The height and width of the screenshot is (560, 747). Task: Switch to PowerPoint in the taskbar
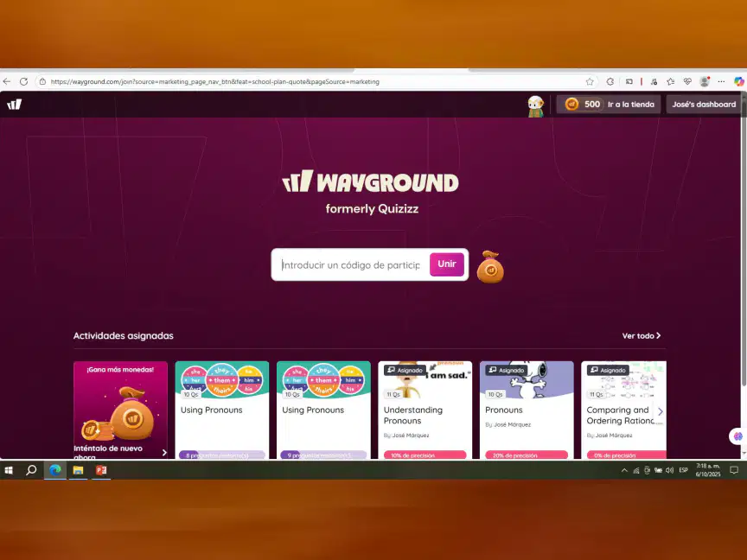point(101,470)
